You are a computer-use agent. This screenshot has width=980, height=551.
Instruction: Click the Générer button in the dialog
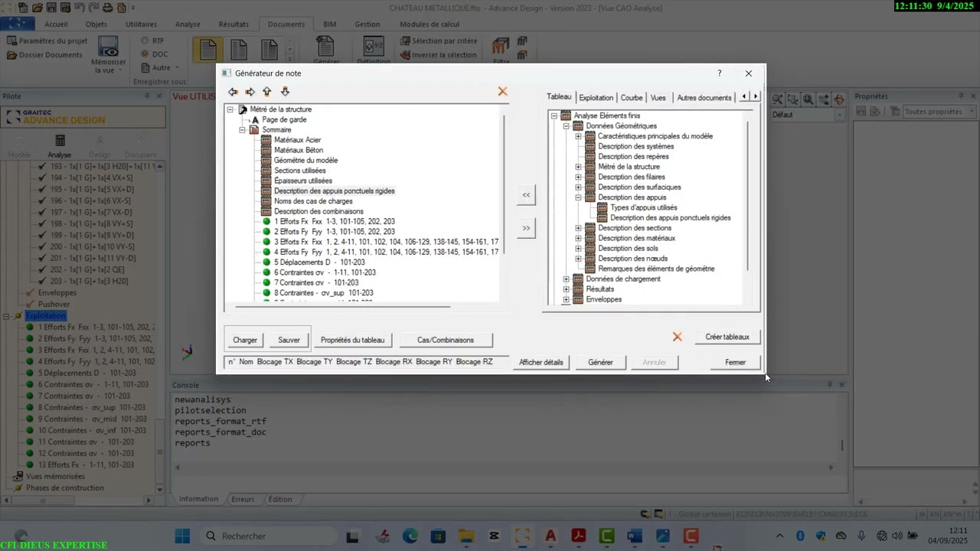(600, 362)
